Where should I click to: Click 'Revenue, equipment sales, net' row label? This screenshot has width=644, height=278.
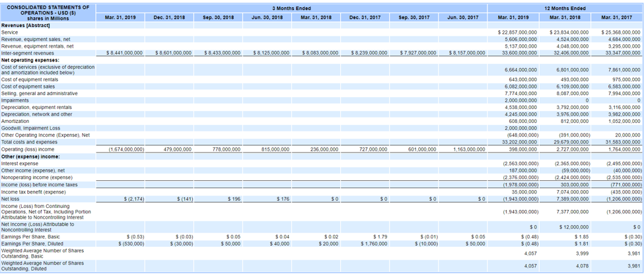[x=36, y=39]
